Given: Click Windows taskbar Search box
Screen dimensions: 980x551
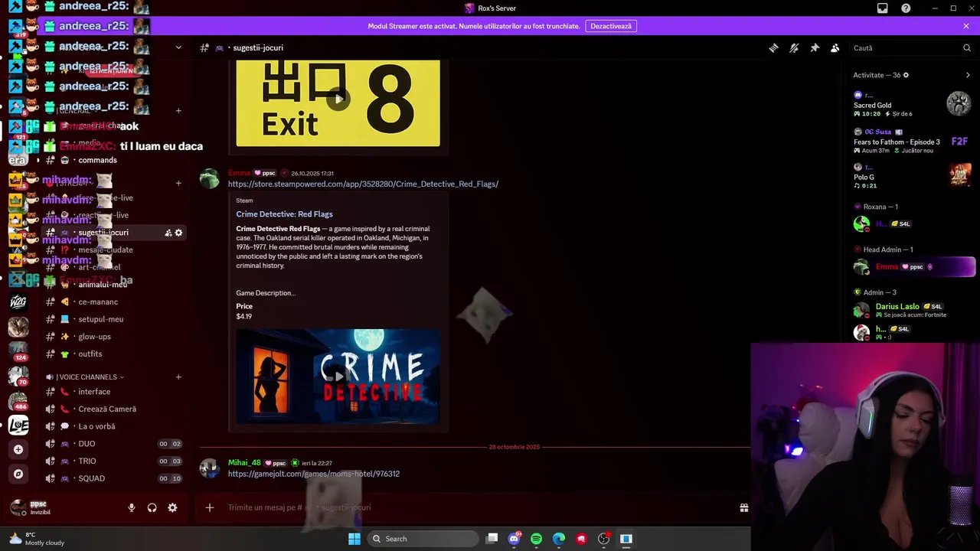Looking at the screenshot, I should point(421,539).
